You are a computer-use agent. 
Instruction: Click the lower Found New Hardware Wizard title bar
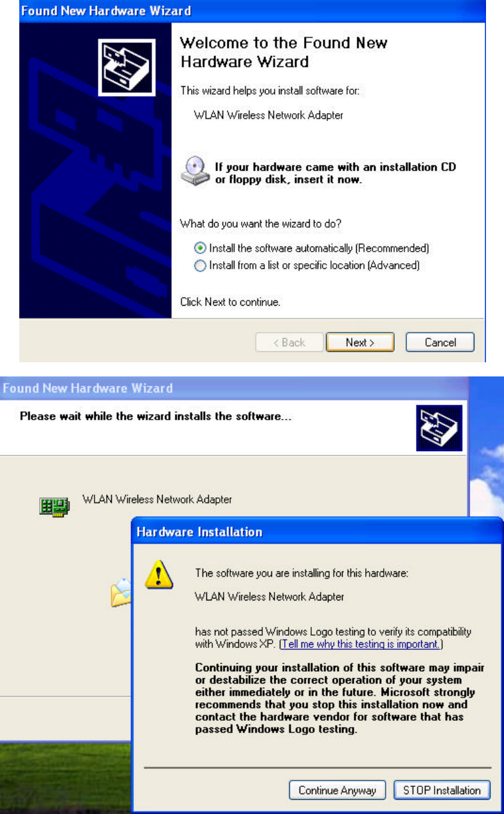coord(235,388)
